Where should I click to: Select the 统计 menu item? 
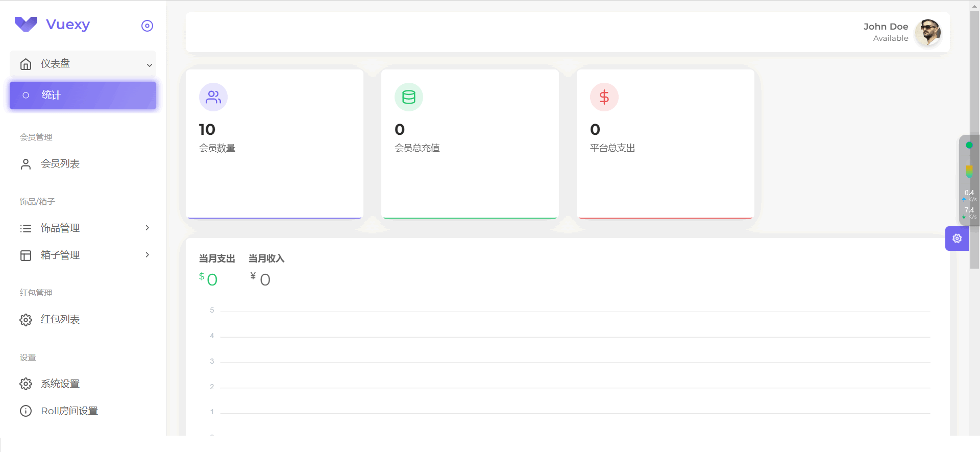[83, 95]
